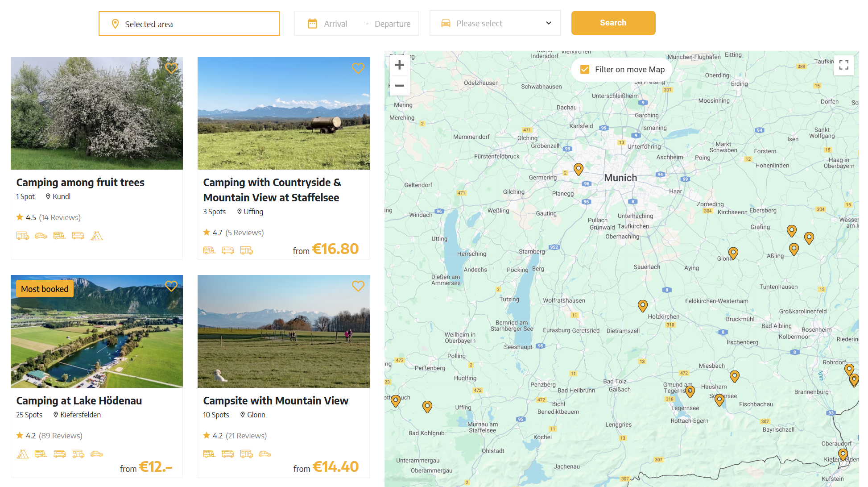
Task: Click the Selected area location field
Action: (x=189, y=24)
